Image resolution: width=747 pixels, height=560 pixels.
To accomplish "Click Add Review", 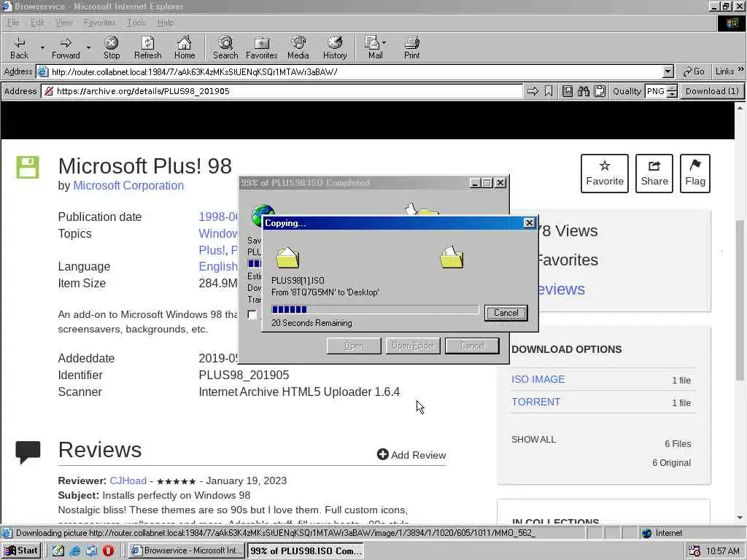I will (411, 455).
